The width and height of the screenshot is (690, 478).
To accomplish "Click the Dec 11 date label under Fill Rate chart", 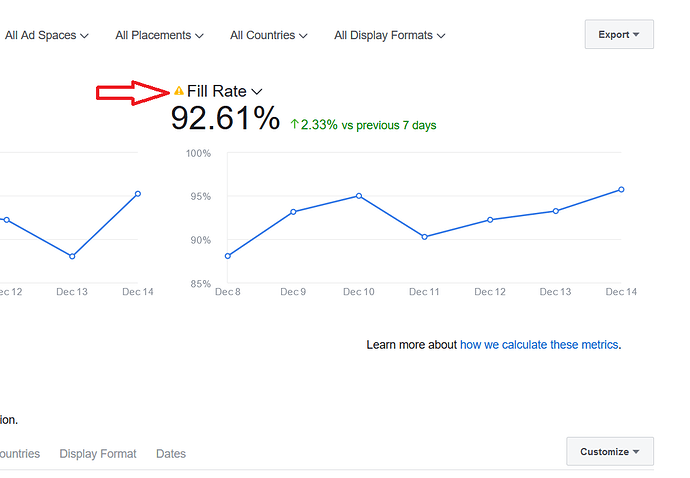I will tap(424, 292).
